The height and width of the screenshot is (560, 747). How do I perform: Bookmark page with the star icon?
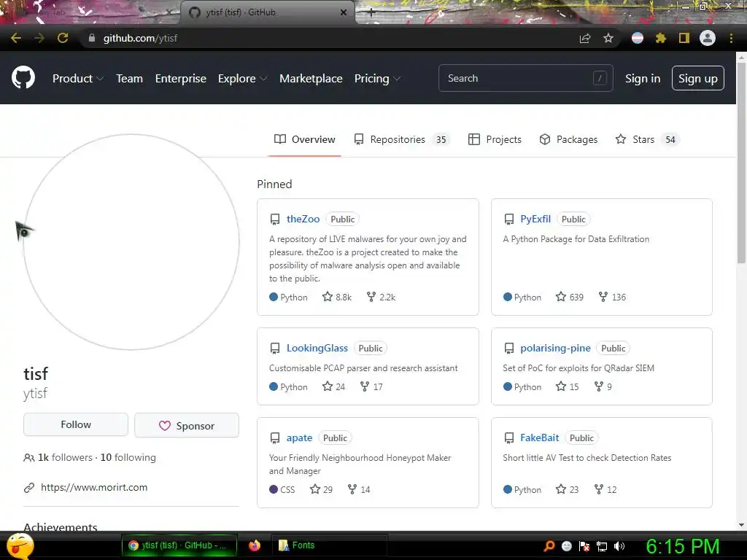coord(608,38)
